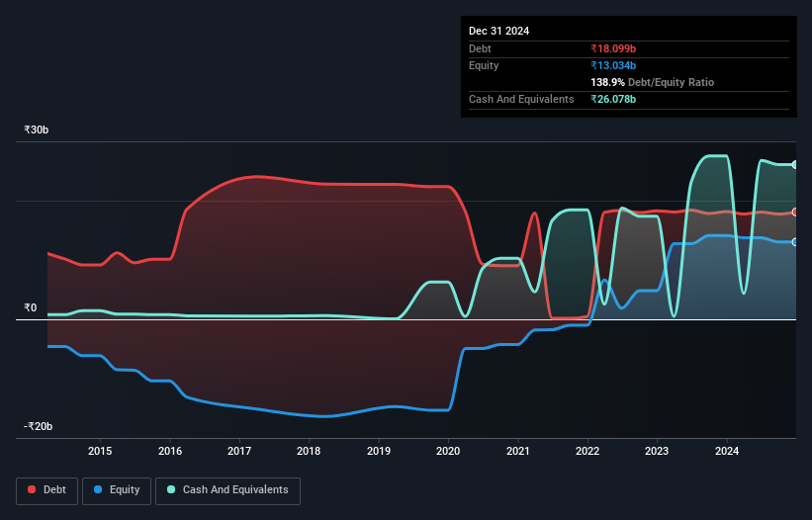This screenshot has height=520, width=812.
Task: Click the teal Cash legend dot
Action: click(171, 489)
